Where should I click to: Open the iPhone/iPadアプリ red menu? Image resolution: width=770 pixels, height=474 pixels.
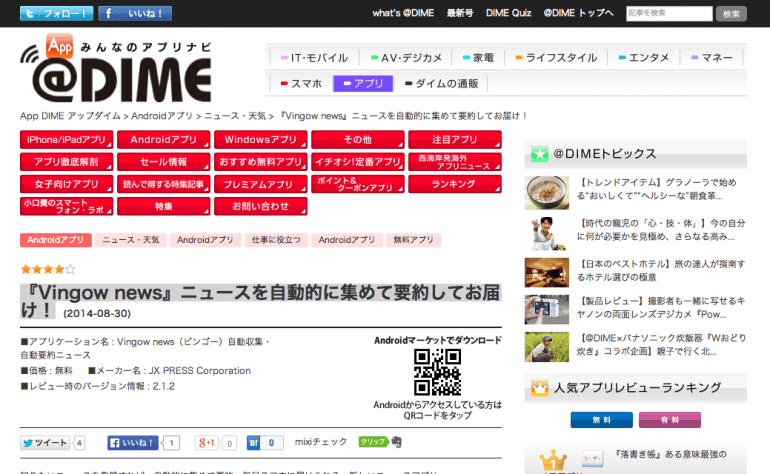pos(66,139)
